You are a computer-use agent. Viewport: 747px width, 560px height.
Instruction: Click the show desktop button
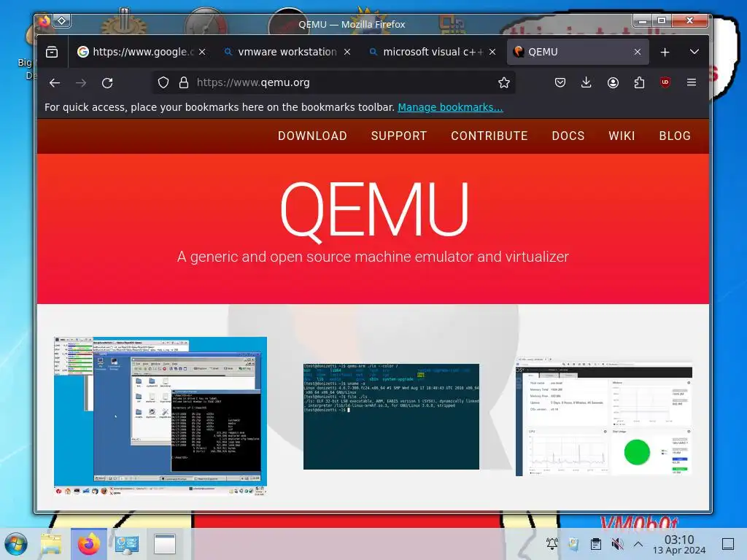click(728, 544)
